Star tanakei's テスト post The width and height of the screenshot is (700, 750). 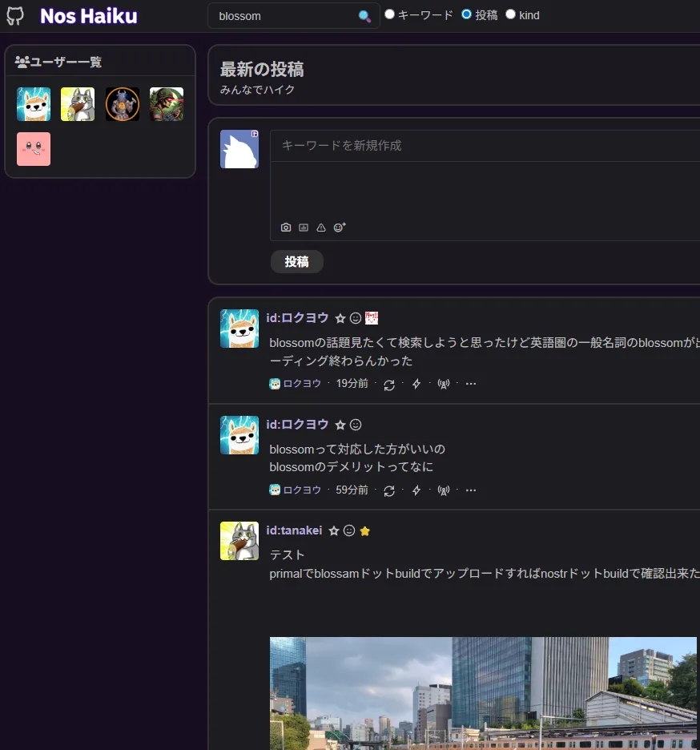333,530
